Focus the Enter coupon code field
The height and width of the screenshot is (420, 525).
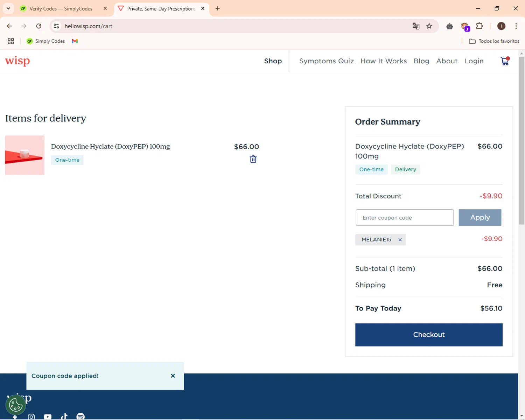click(x=405, y=218)
